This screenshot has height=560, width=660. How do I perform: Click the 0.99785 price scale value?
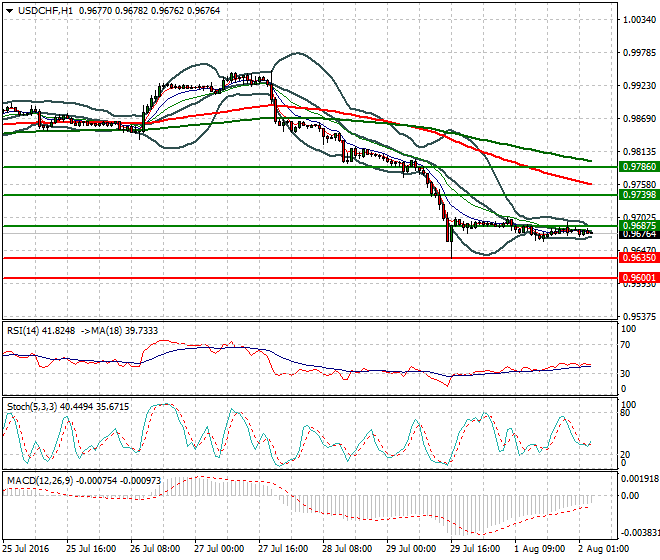(x=639, y=53)
